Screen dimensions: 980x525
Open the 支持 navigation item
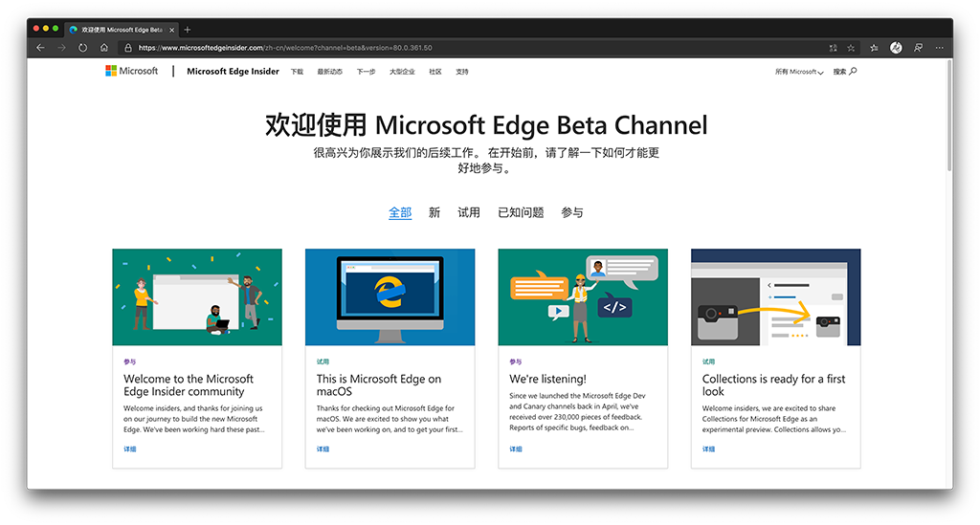pos(462,72)
